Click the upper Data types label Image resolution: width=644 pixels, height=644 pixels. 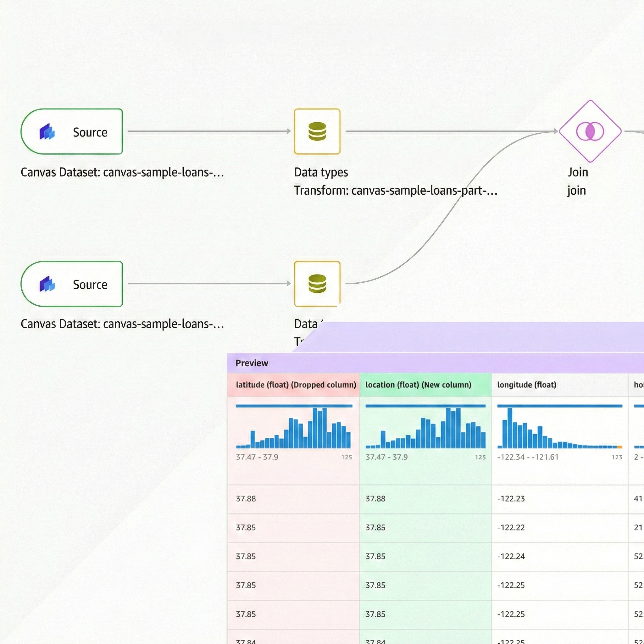(321, 172)
